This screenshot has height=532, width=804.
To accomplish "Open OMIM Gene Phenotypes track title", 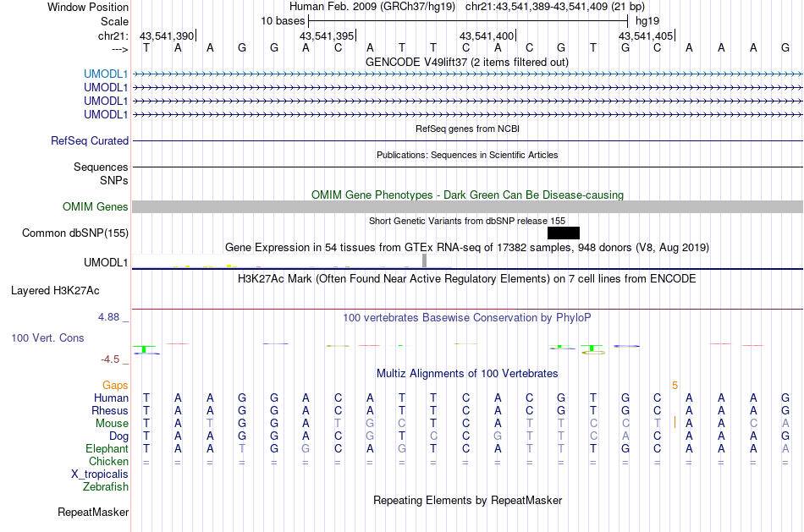I will [x=467, y=195].
